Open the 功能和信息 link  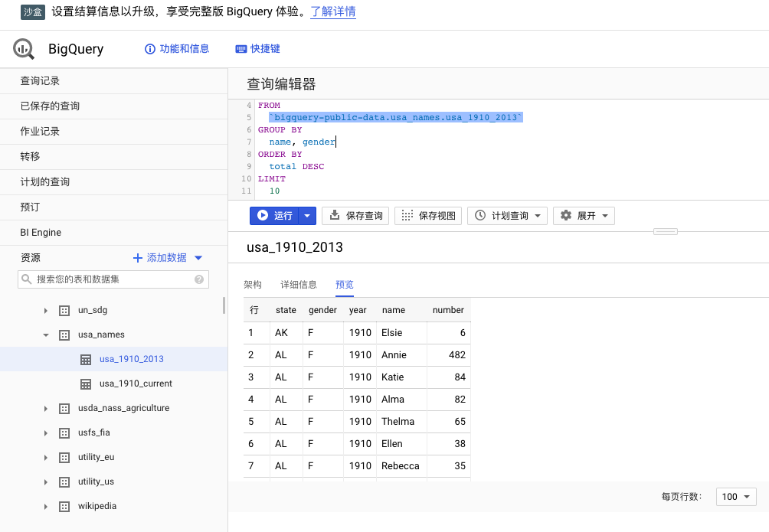point(177,49)
